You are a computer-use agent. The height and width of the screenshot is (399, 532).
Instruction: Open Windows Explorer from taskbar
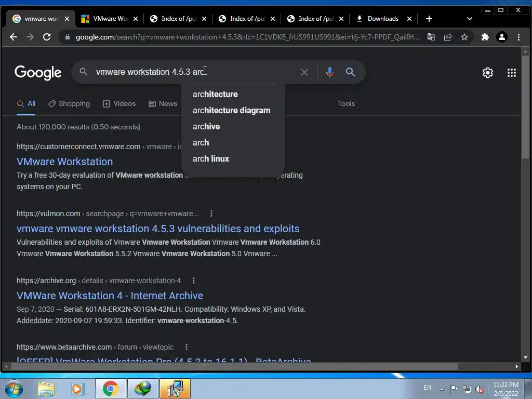click(x=46, y=389)
